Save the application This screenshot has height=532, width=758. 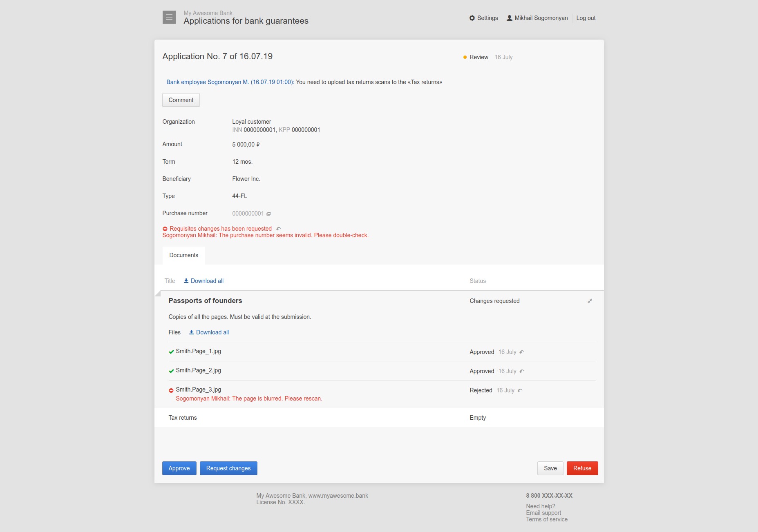[550, 468]
